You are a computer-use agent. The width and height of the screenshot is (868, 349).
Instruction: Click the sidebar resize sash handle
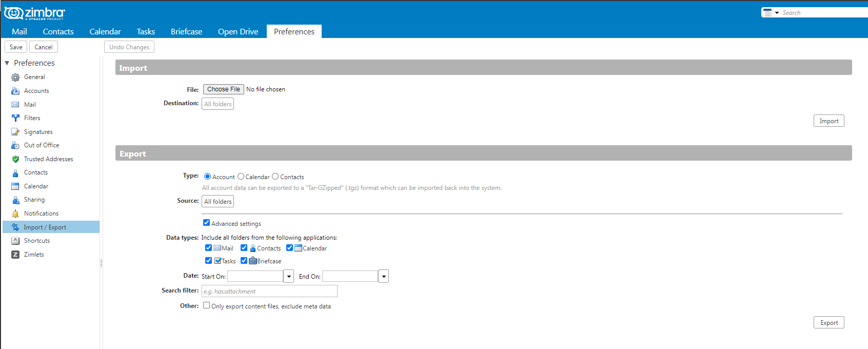101,263
